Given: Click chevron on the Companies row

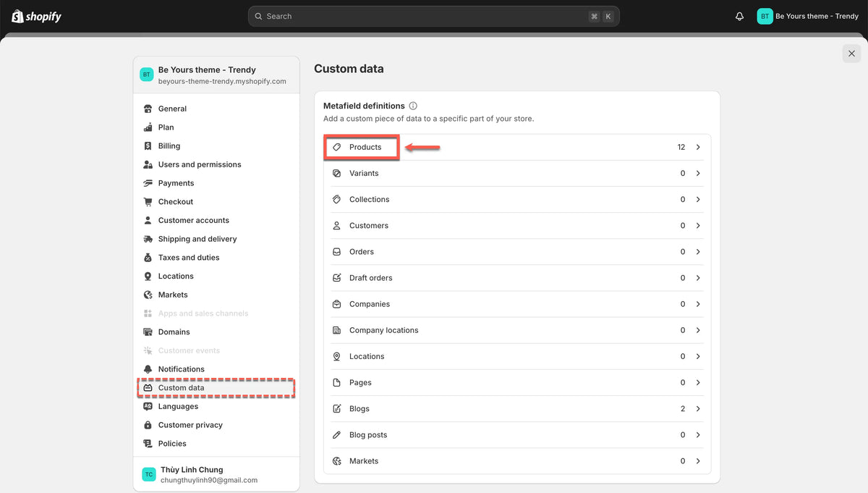Looking at the screenshot, I should coord(698,304).
